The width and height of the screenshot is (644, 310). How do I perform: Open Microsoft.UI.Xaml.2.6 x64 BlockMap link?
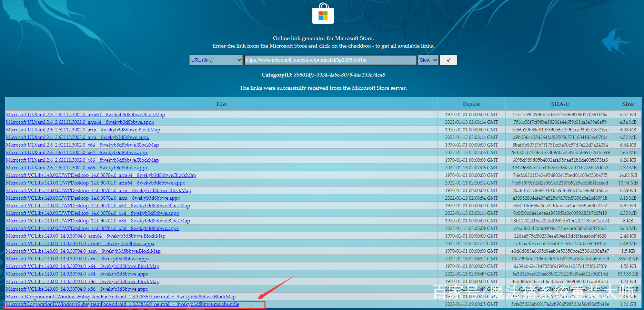82,145
